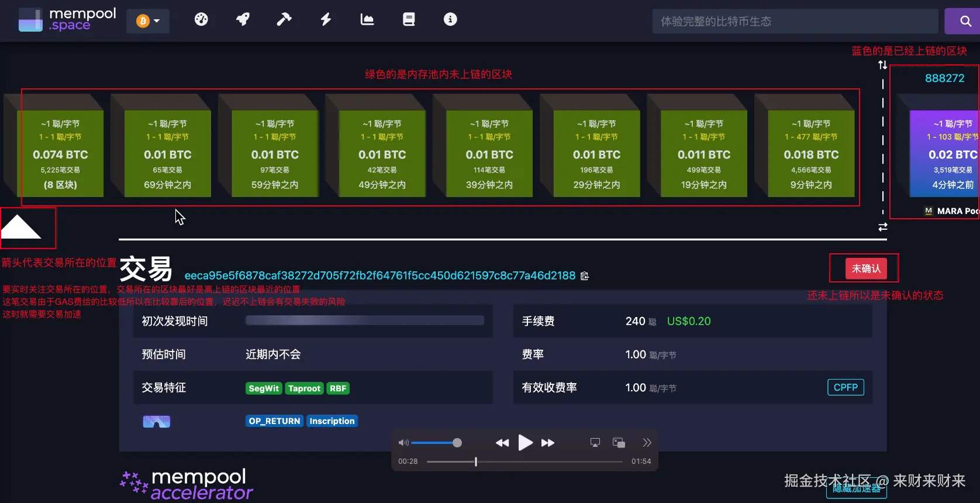Open the about info icon

[450, 19]
